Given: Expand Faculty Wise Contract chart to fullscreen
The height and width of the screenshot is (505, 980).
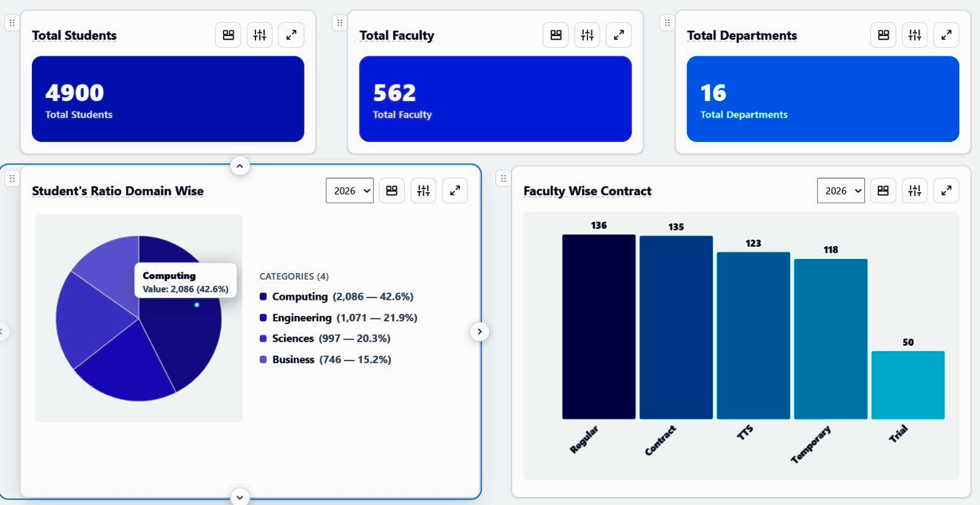Looking at the screenshot, I should (946, 190).
